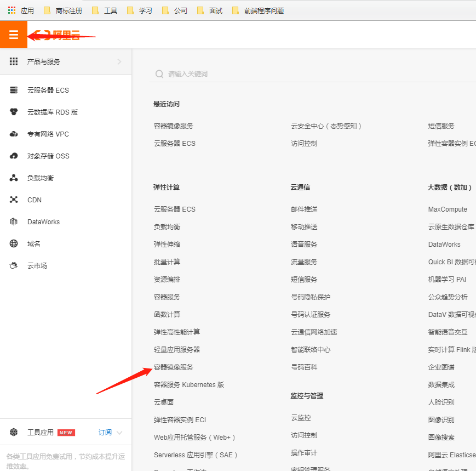The image size is (476, 471).
Task: Click the 负载均衡 sidebar icon
Action: coord(14,178)
